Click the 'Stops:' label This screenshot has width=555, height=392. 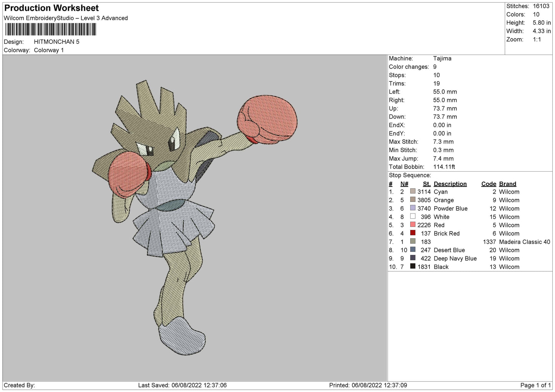click(397, 75)
